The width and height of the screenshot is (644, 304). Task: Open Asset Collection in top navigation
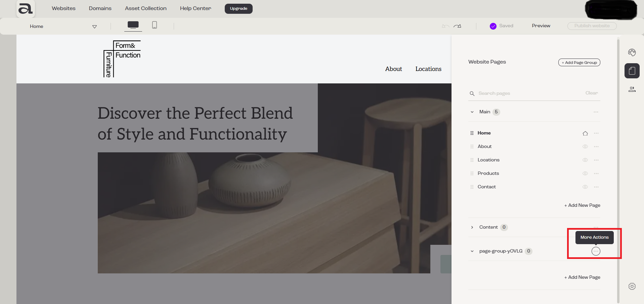(x=146, y=8)
